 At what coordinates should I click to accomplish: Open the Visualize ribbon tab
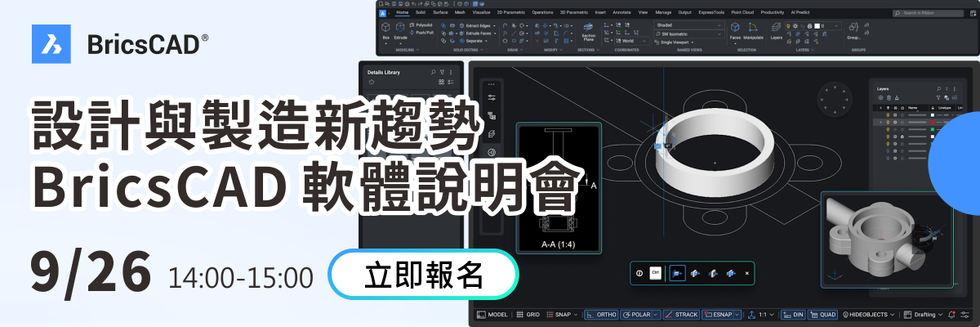[482, 12]
